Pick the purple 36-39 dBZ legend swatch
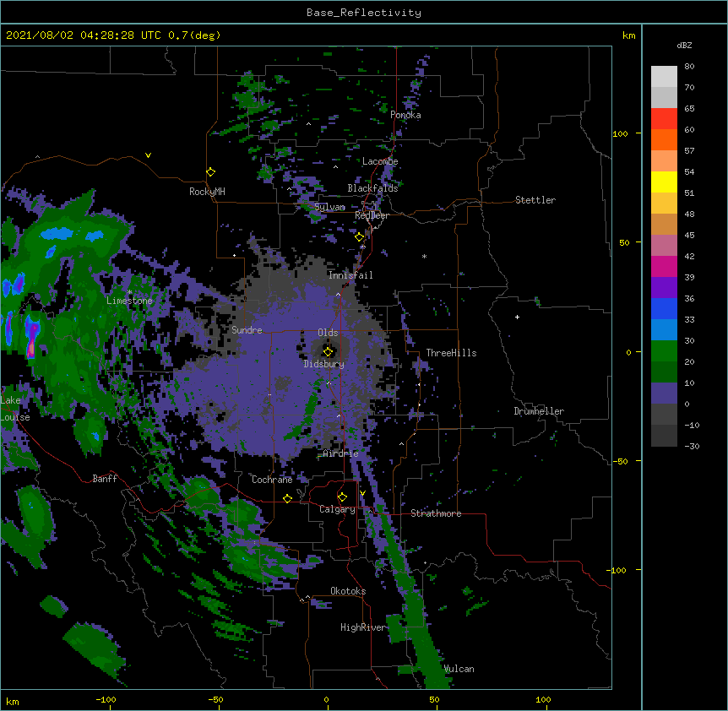The width and height of the screenshot is (728, 711). click(x=664, y=288)
